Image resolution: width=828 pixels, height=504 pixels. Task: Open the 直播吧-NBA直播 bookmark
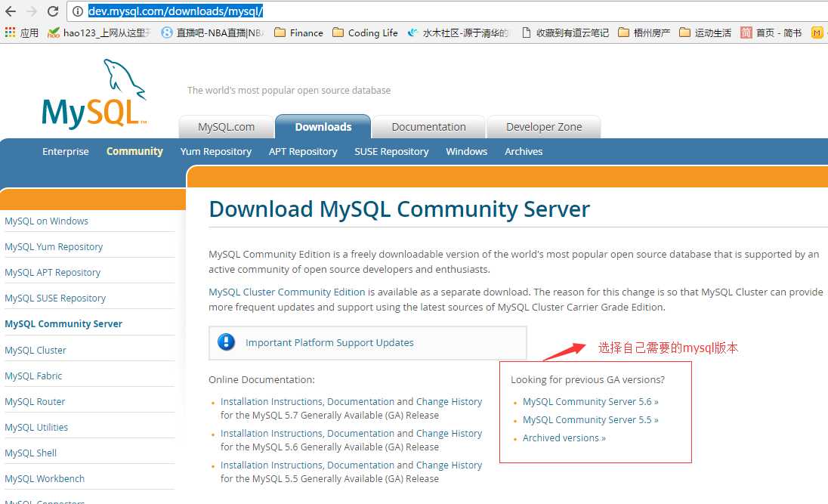212,32
